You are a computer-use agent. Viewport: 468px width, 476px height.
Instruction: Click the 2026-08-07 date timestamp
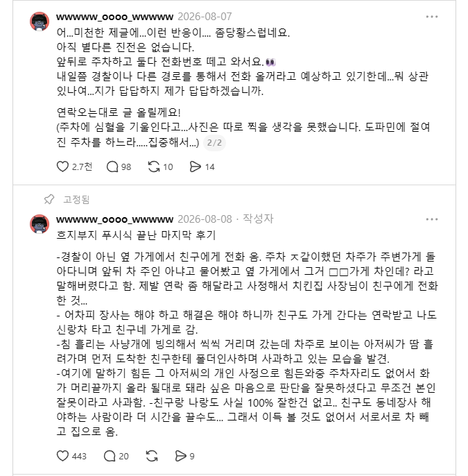click(205, 17)
